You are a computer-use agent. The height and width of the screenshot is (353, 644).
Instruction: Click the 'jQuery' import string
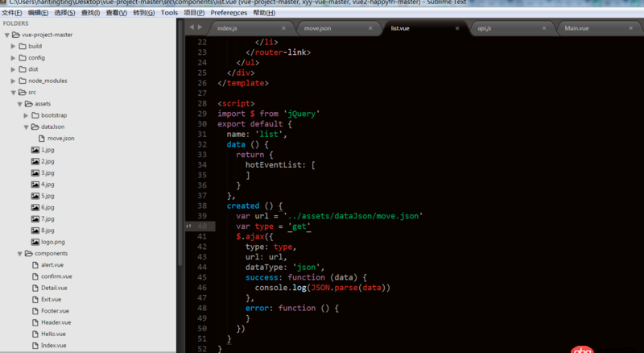(x=301, y=114)
